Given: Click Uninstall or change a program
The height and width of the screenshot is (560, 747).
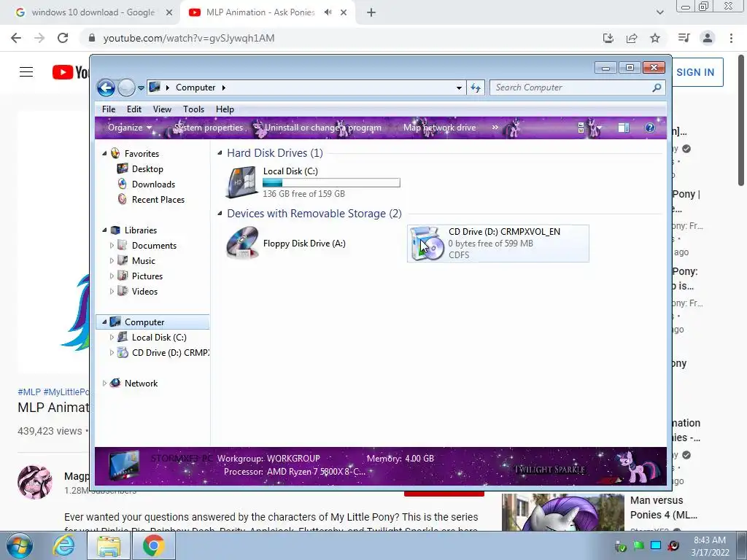Looking at the screenshot, I should click(323, 128).
